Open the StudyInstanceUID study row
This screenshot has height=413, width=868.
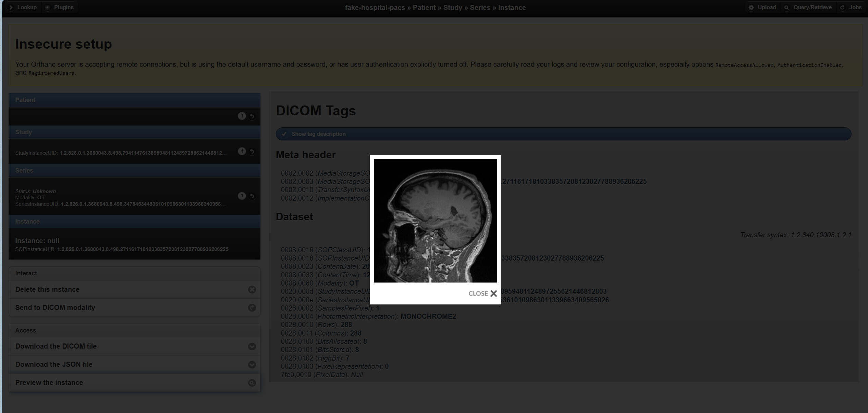click(x=134, y=151)
